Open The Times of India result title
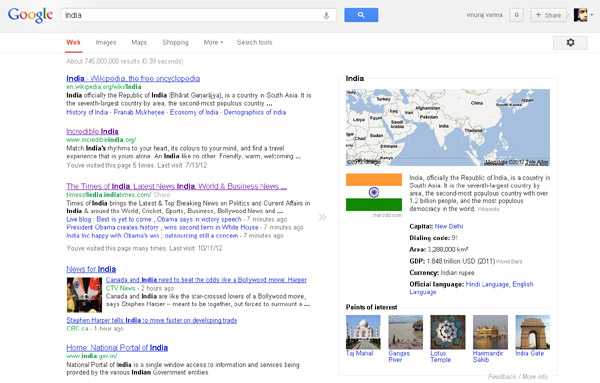This screenshot has width=600, height=383. pos(176,186)
